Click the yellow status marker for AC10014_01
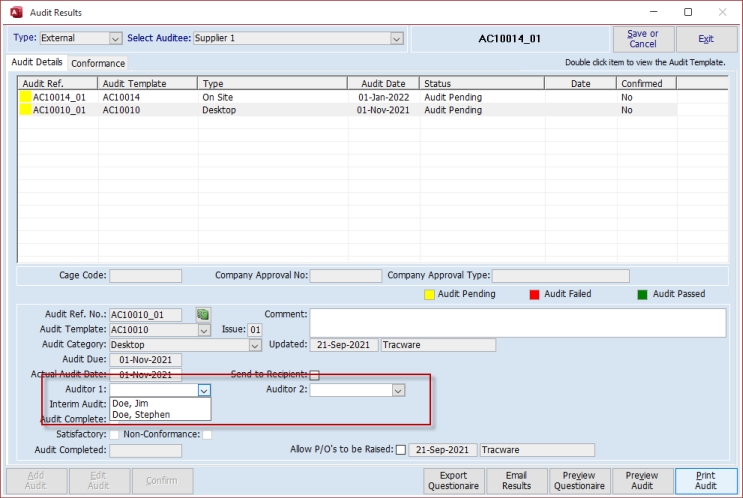743x498 pixels. tap(25, 98)
